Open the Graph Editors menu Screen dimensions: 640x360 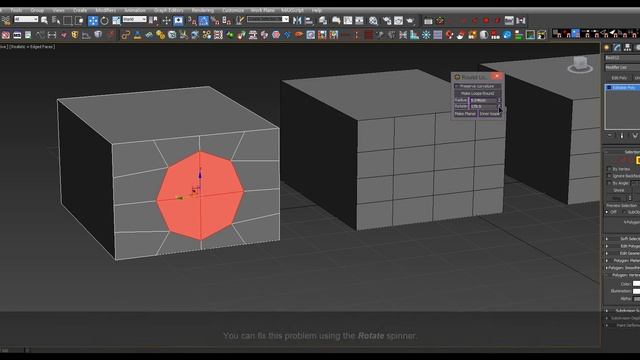pos(169,10)
